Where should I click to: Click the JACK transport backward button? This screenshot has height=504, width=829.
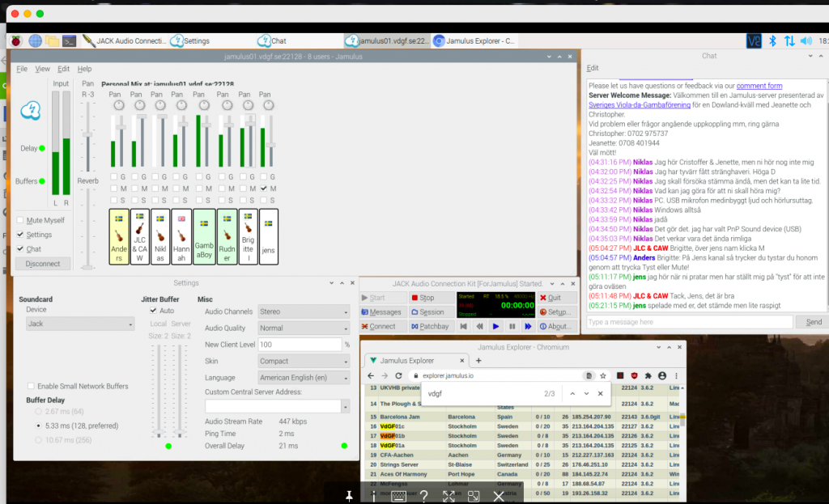(479, 327)
